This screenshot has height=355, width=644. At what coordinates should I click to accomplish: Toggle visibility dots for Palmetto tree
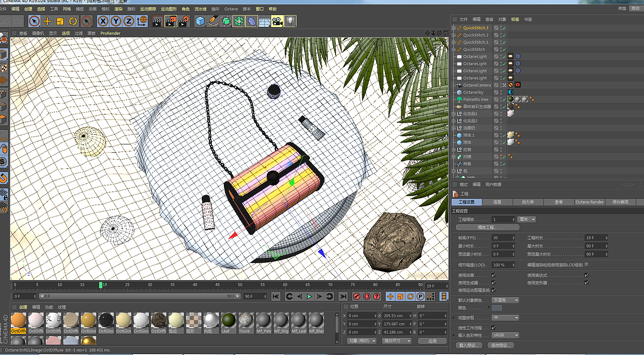point(501,100)
